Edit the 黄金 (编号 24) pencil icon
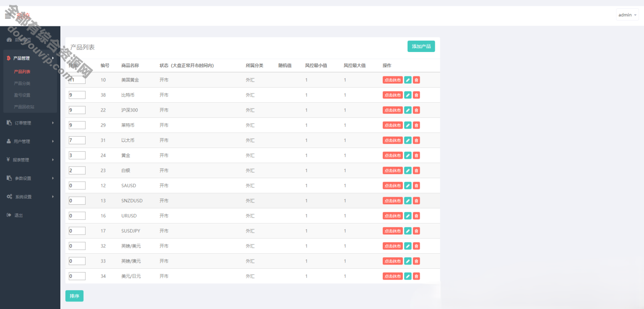The image size is (644, 309). (408, 156)
